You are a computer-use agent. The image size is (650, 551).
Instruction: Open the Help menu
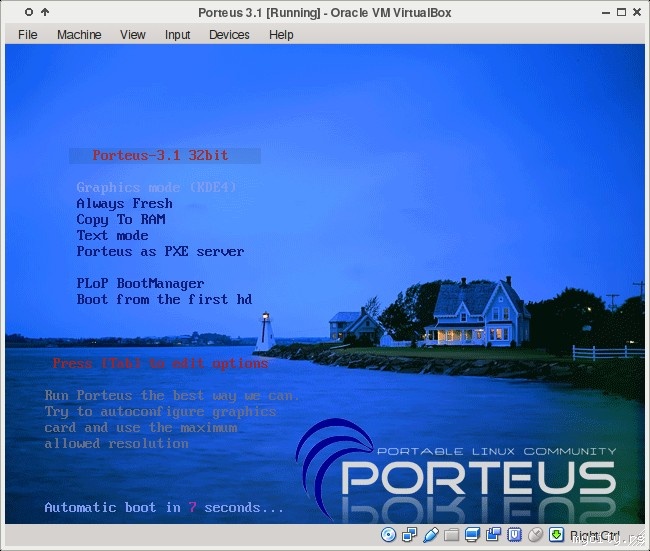[281, 34]
